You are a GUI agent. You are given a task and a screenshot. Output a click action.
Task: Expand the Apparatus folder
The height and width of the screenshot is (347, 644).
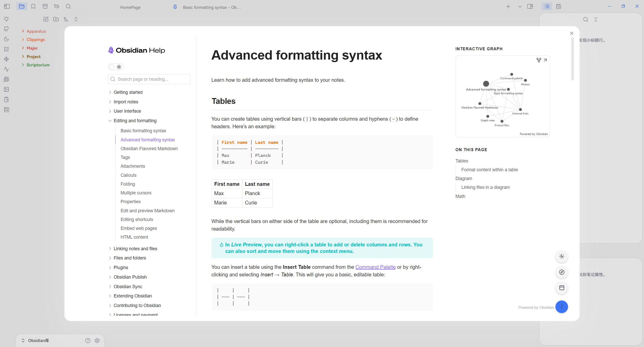[x=36, y=31]
